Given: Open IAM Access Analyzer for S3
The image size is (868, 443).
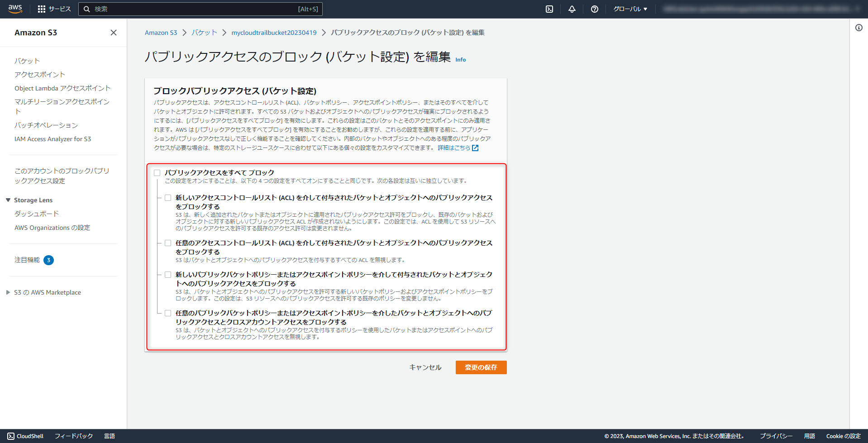Looking at the screenshot, I should (53, 139).
